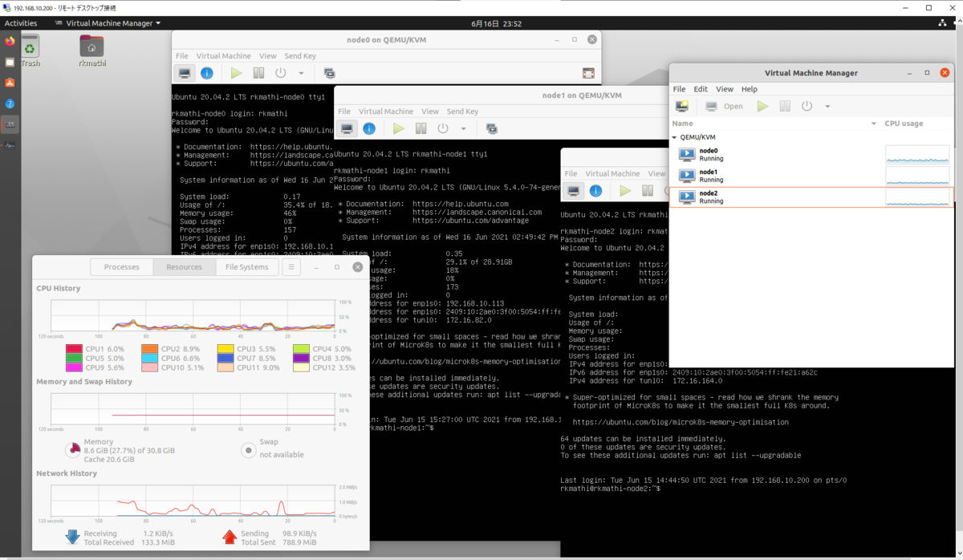Open Virtual Machine menu in node0 window

(224, 56)
